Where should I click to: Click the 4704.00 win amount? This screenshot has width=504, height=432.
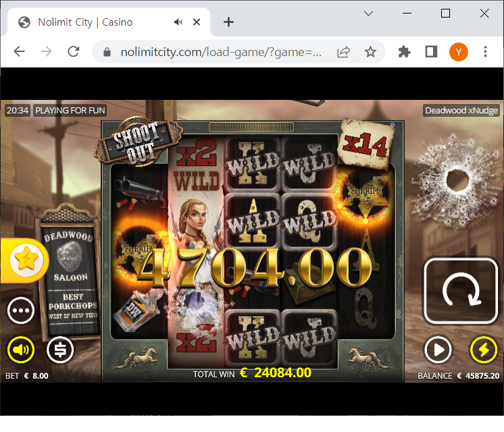[x=255, y=268]
